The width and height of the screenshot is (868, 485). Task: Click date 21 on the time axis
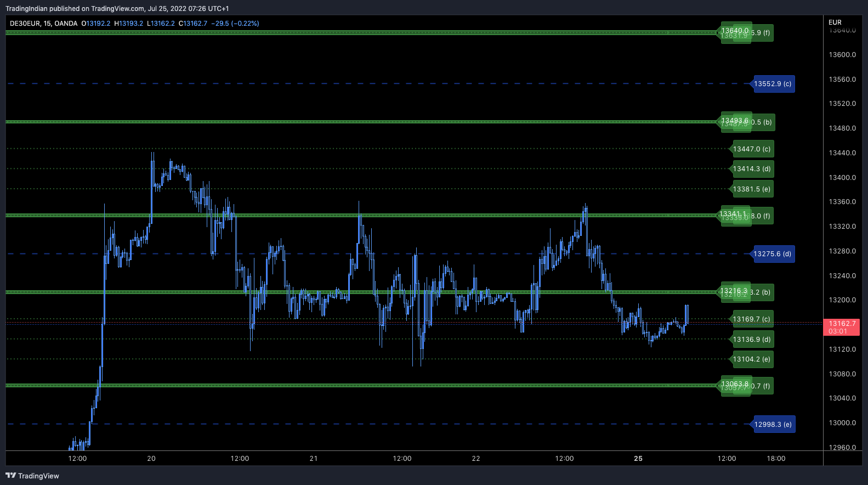(x=314, y=459)
